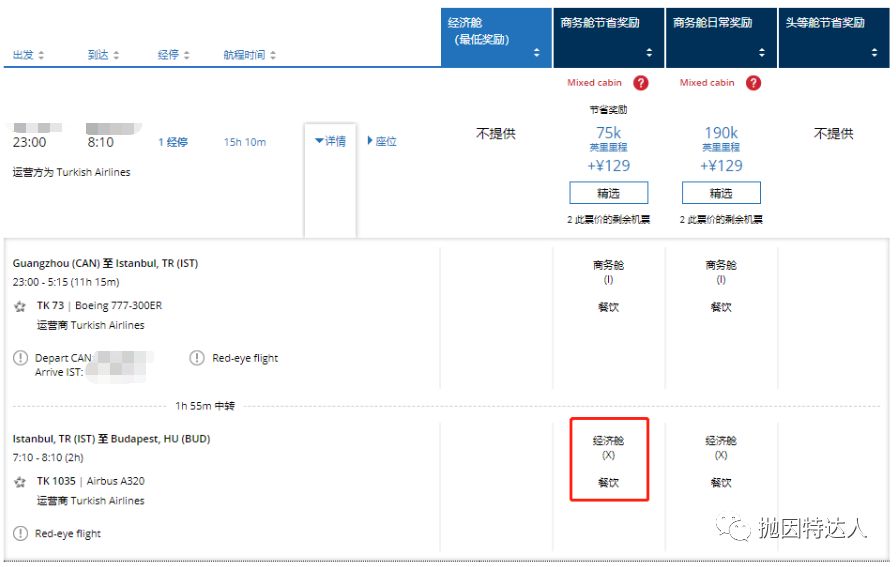Click 7:10 - 8:10 (2h) time text
Image resolution: width=896 pixels, height=567 pixels.
[x=48, y=457]
